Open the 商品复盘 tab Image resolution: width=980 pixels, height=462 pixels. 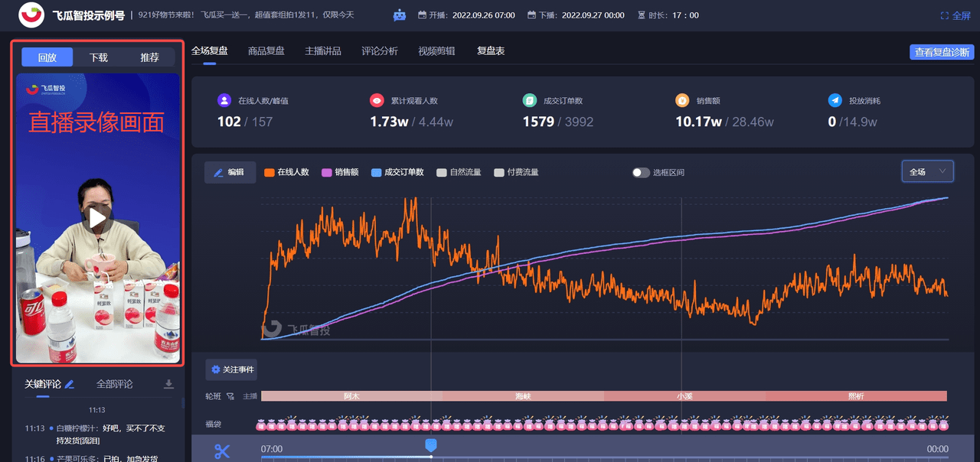tap(266, 50)
